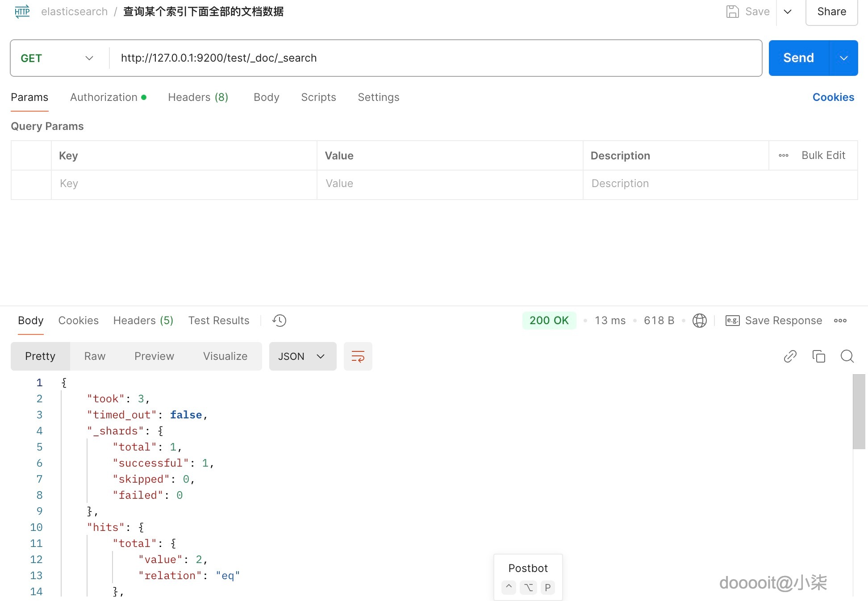The width and height of the screenshot is (868, 601).
Task: Click the network globe icon
Action: click(x=699, y=321)
